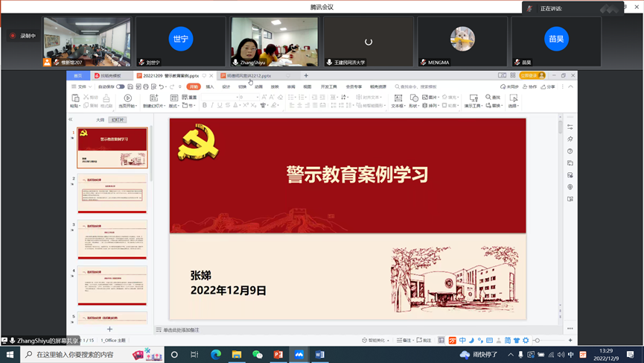Click the 当页开始 slideshow play icon
This screenshot has height=363, width=644.
click(127, 98)
